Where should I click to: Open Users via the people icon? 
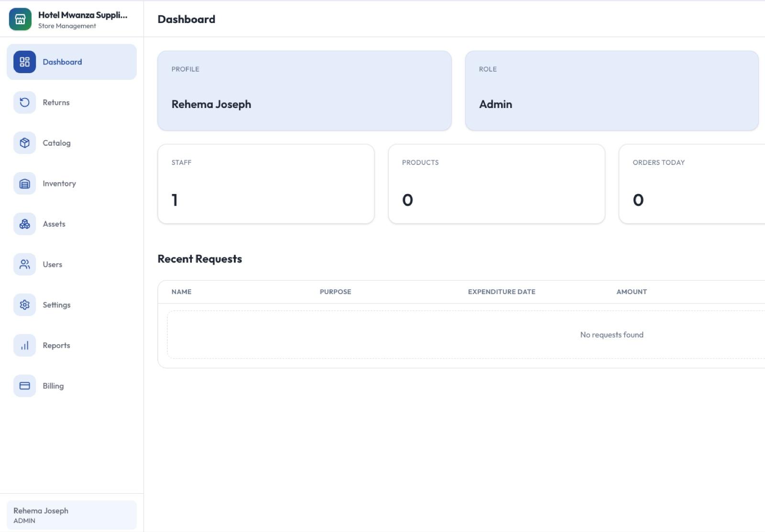24,264
